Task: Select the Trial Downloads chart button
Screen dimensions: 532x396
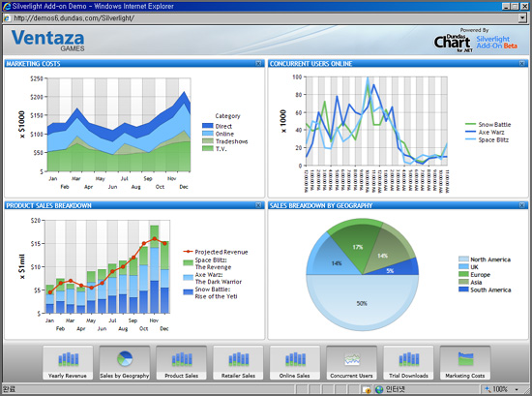Action: [408, 362]
